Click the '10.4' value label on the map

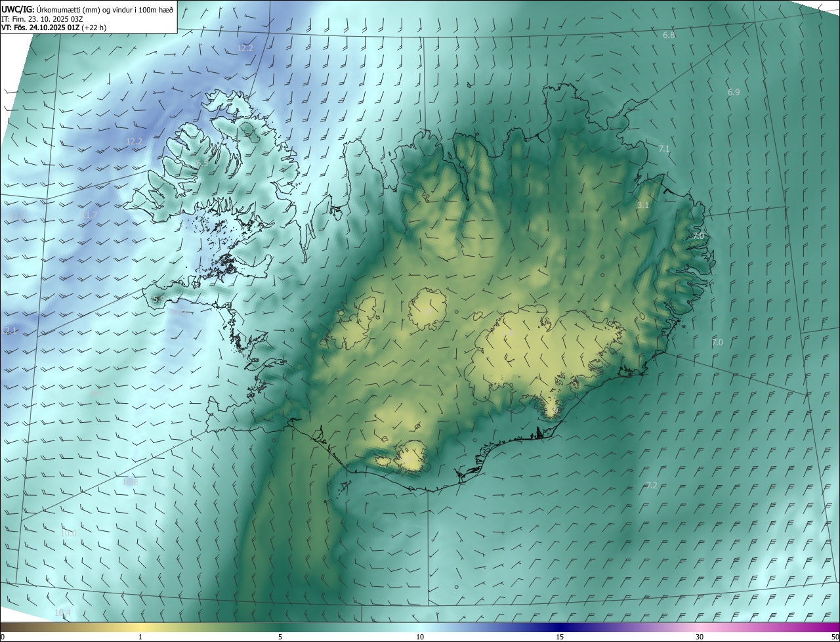point(62,613)
